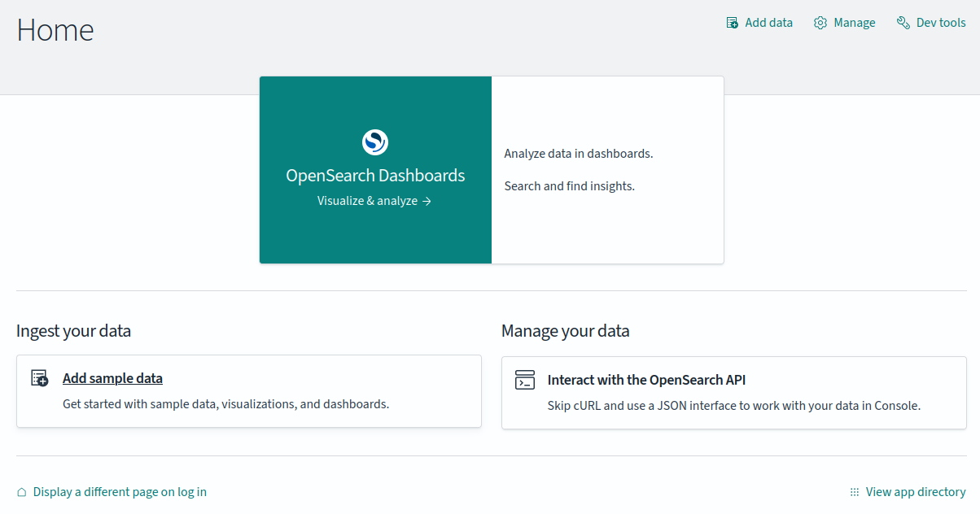Open Display a different page on log in

click(x=120, y=491)
